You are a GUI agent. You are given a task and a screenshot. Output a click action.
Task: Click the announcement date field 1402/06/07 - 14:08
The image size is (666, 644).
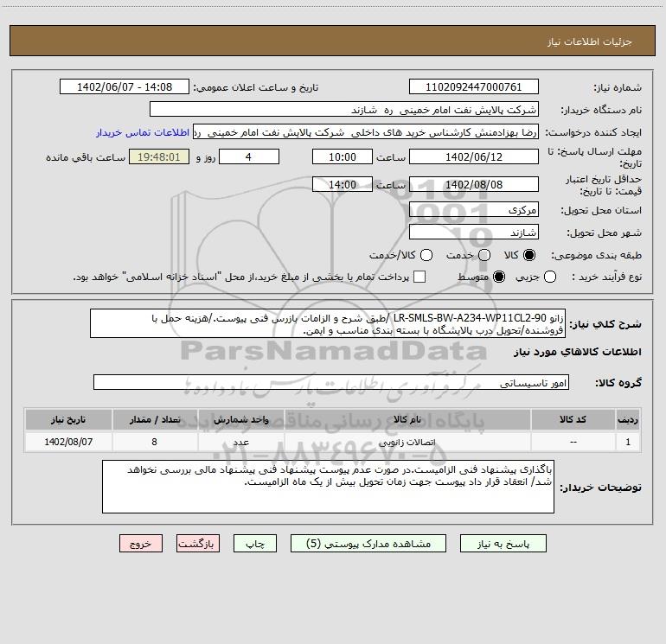125,87
